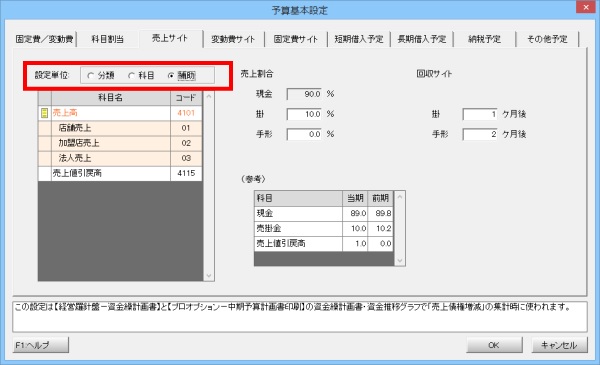
Task: Click the OK button
Action: (x=494, y=345)
